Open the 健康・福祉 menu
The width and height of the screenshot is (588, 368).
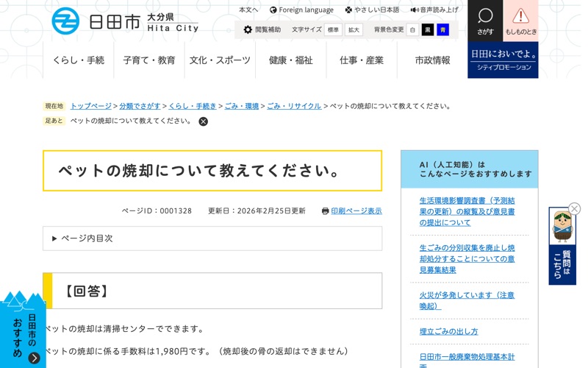click(x=290, y=60)
